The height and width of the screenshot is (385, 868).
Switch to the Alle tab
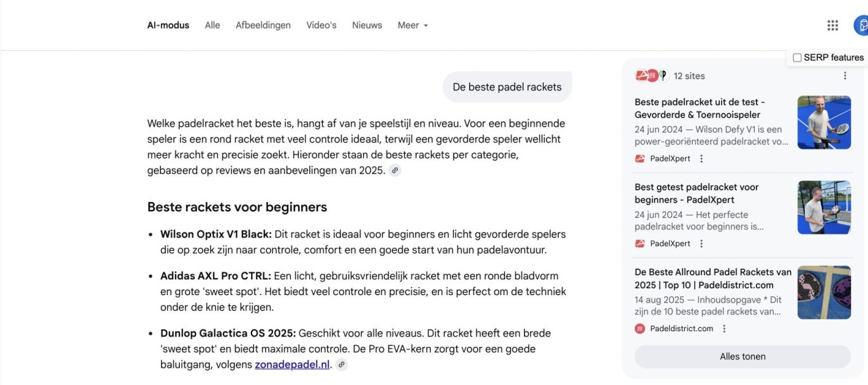[212, 25]
